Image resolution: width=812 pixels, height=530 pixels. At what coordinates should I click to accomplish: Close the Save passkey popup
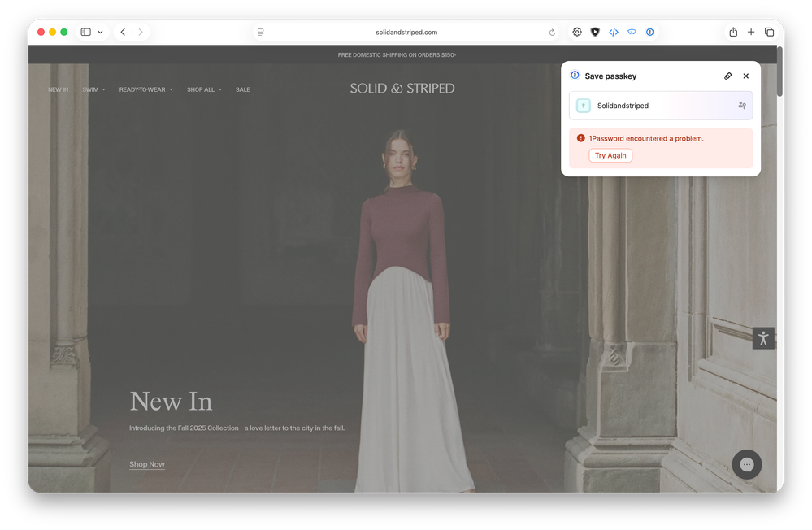[x=745, y=76]
